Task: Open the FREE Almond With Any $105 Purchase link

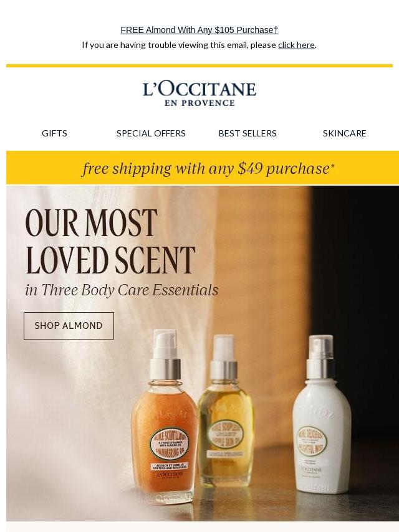Action: (x=199, y=30)
